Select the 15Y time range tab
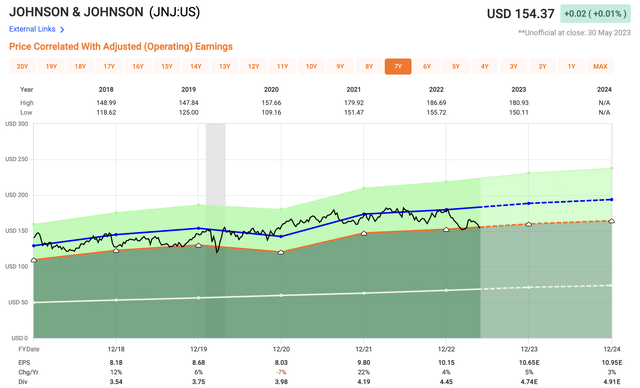 tap(167, 67)
